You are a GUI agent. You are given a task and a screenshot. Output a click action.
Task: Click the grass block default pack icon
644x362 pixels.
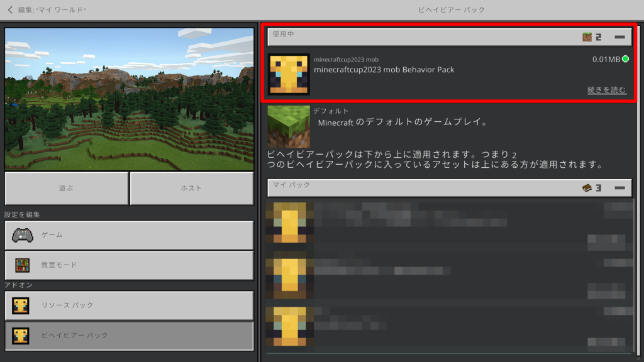point(289,126)
